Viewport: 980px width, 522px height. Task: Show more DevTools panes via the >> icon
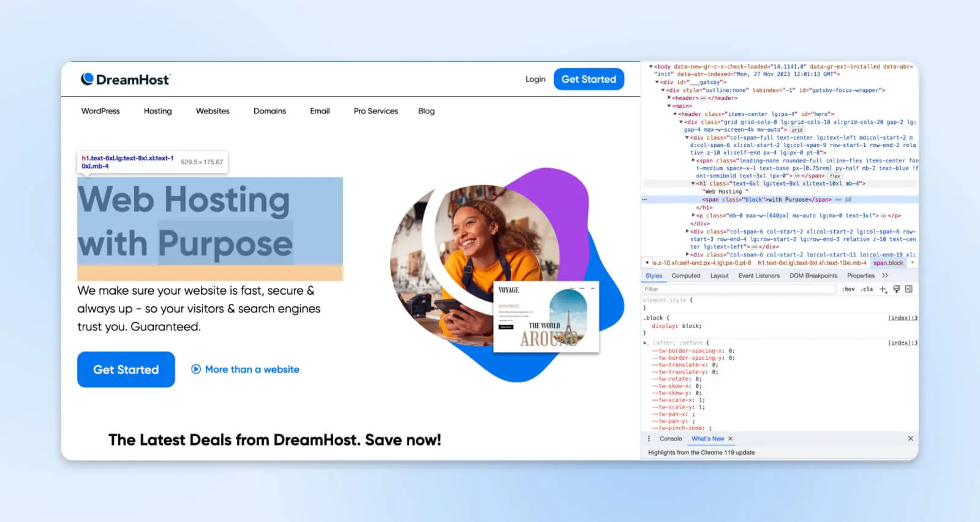tap(885, 276)
